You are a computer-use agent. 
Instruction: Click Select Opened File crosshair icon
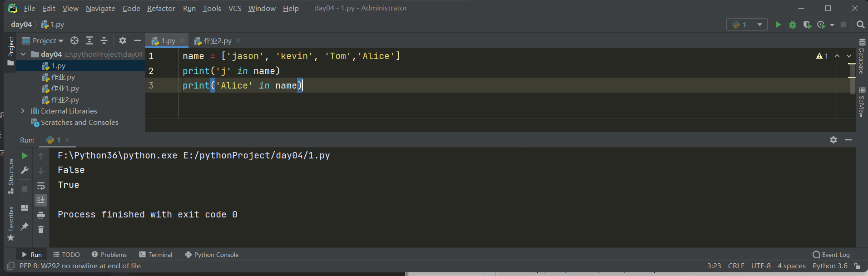[74, 40]
